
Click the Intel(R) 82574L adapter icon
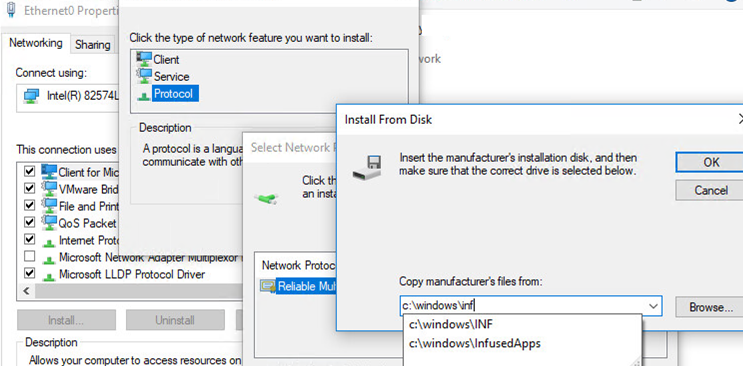click(31, 97)
